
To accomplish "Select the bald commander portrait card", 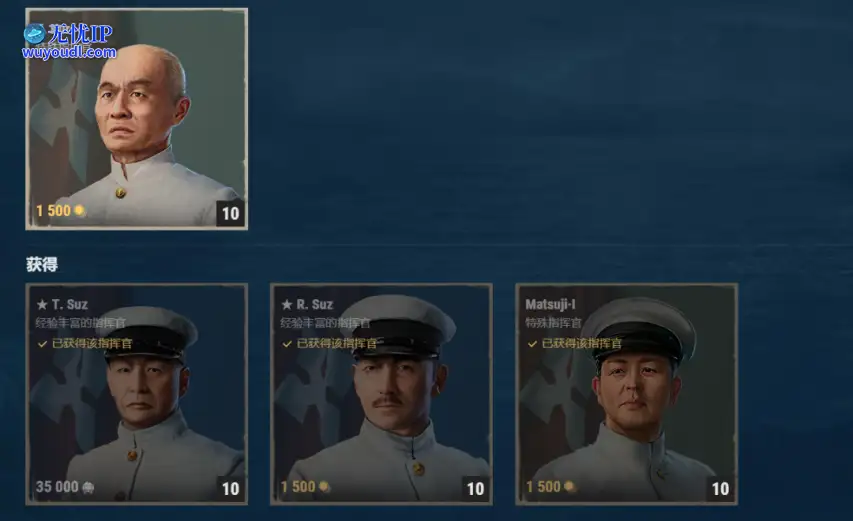I will pyautogui.click(x=137, y=119).
